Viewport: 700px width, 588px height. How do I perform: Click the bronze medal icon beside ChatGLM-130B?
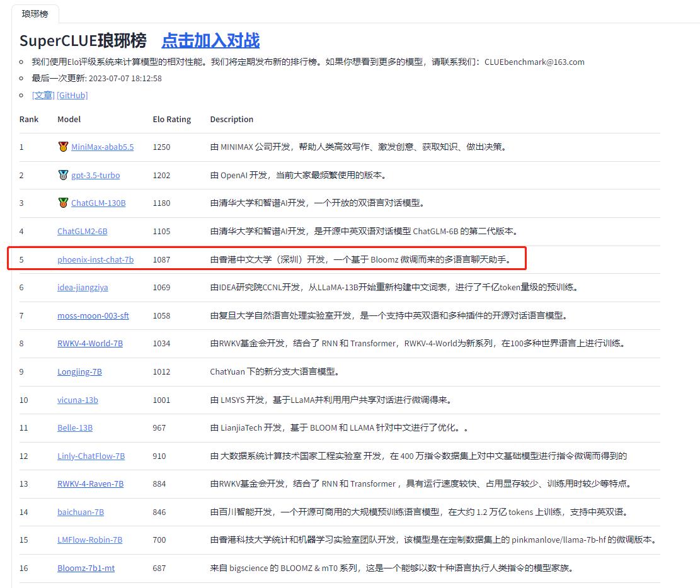tap(64, 203)
